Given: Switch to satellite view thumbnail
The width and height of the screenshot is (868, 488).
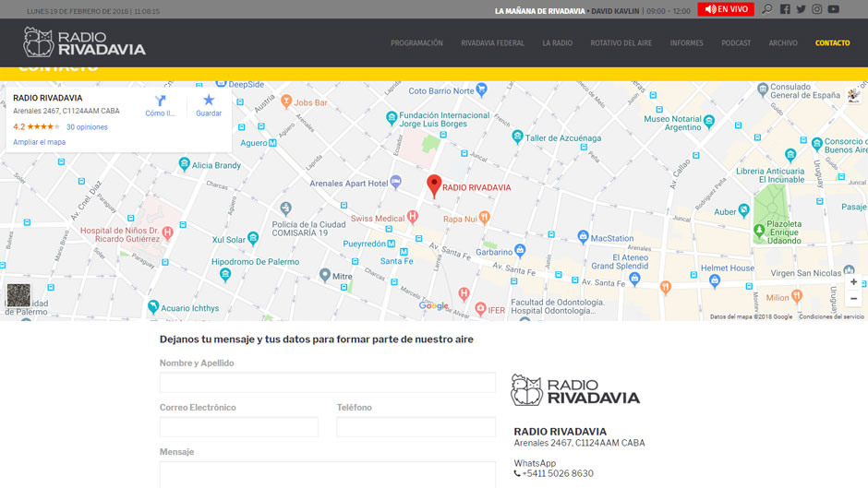Looking at the screenshot, I should coord(18,295).
